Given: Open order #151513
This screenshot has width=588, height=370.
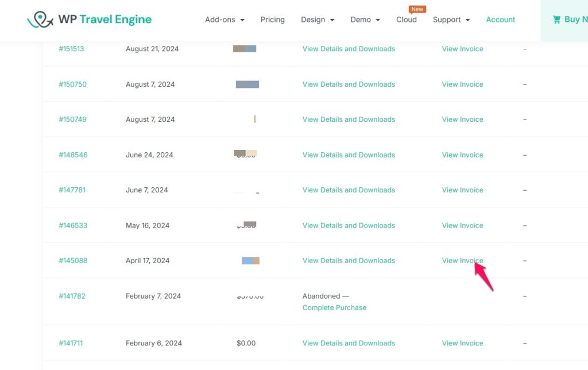Looking at the screenshot, I should click(x=71, y=49).
